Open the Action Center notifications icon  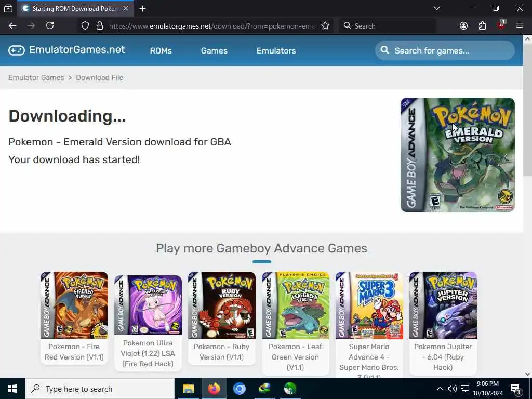(515, 389)
